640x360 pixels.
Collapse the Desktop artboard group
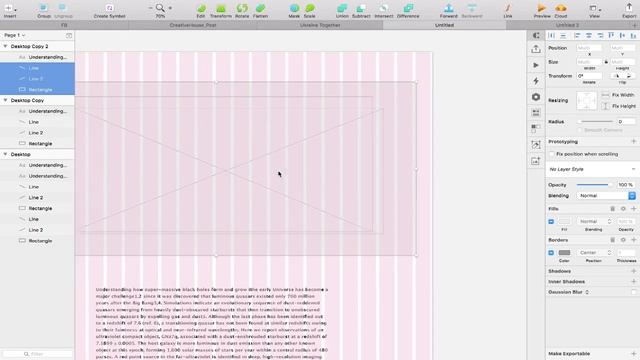(x=5, y=154)
